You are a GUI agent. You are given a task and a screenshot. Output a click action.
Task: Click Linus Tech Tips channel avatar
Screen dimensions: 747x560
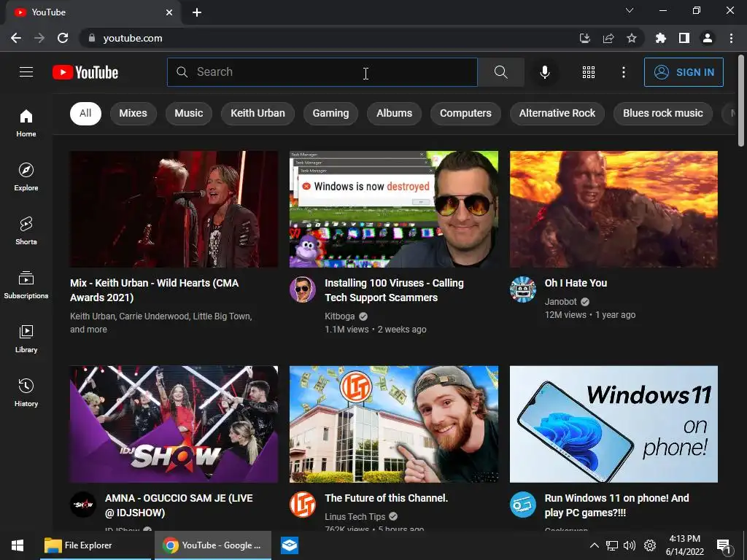303,505
